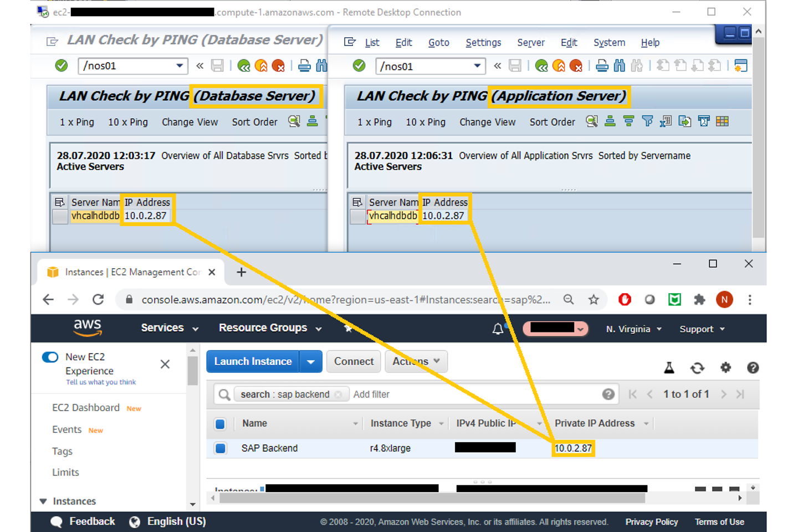798x532 pixels.
Task: Open Goto menu in SAP menu bar
Action: pyautogui.click(x=438, y=43)
